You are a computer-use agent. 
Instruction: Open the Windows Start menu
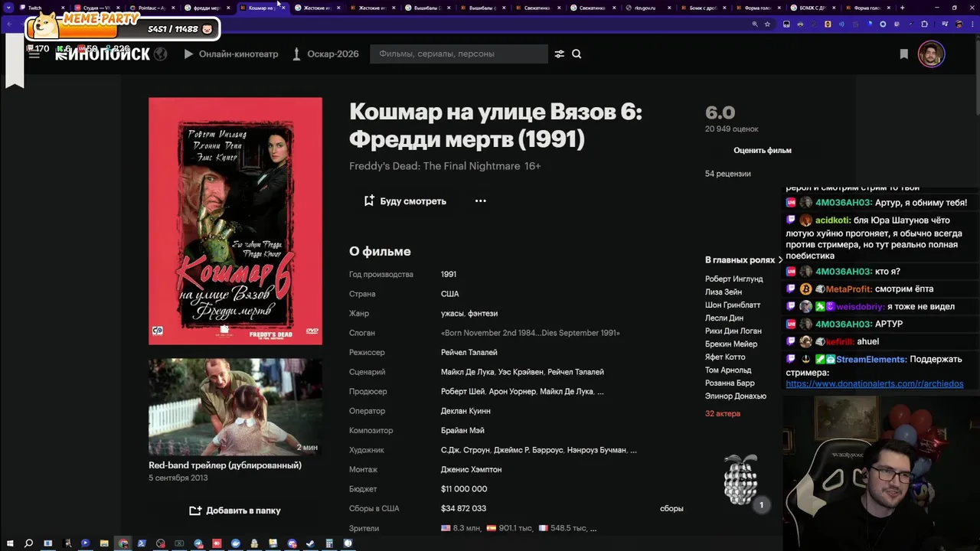10,543
